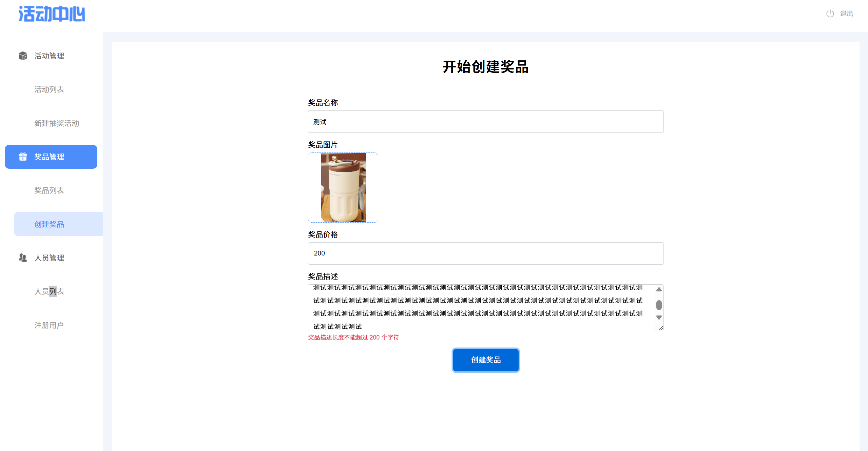The image size is (868, 451).
Task: Select 创建奖品 sidebar item
Action: (49, 224)
